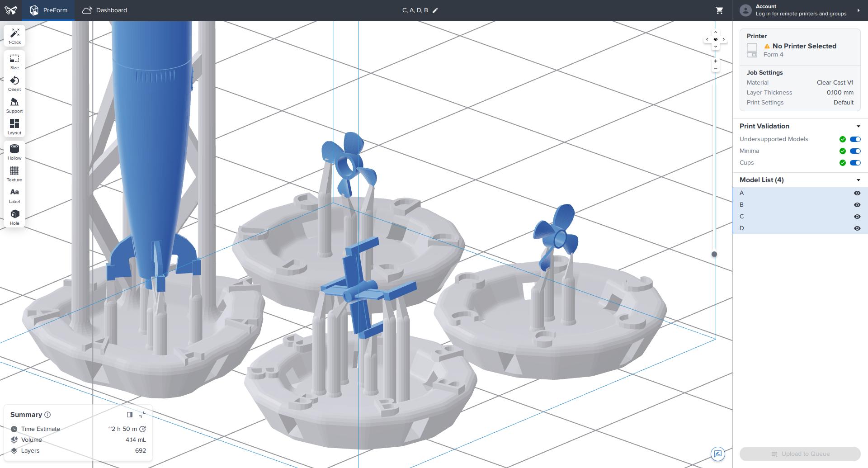Open the Texture tool
The image size is (868, 468).
(x=14, y=174)
